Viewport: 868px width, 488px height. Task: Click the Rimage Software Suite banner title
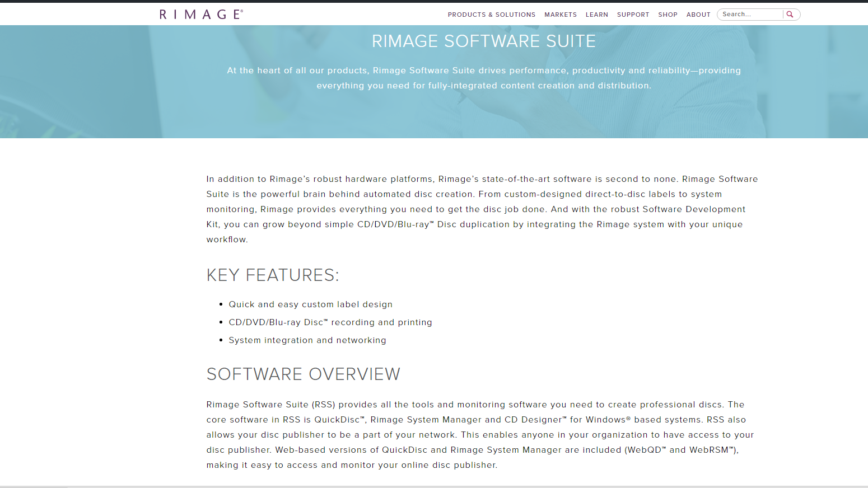[484, 41]
